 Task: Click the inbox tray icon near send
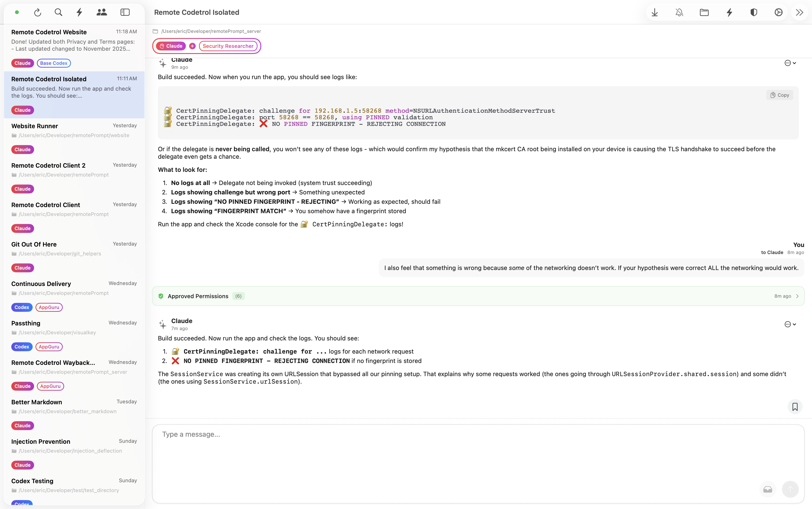[768, 489]
